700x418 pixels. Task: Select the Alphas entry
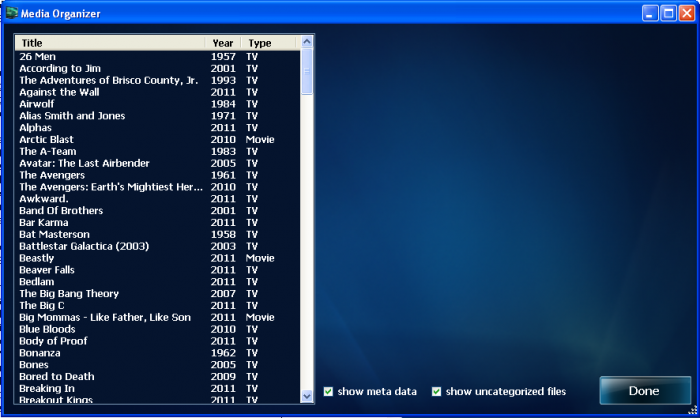[x=158, y=128]
